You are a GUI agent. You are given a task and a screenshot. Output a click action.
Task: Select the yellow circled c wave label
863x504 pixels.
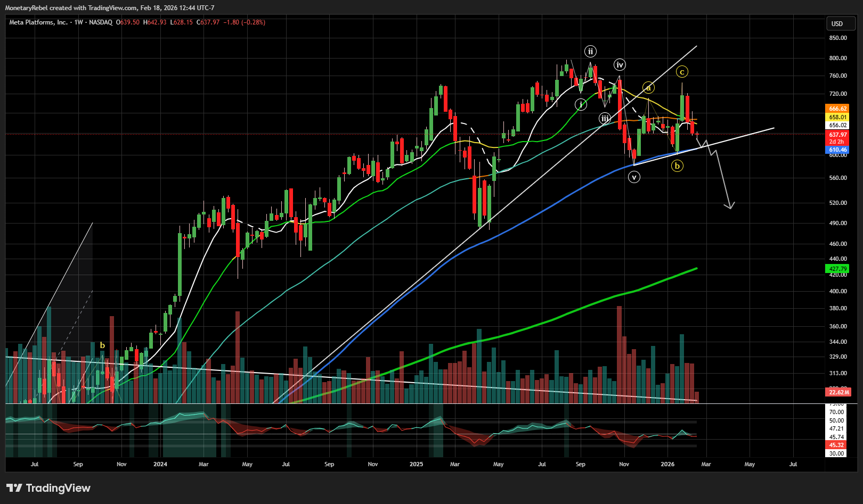tap(682, 71)
